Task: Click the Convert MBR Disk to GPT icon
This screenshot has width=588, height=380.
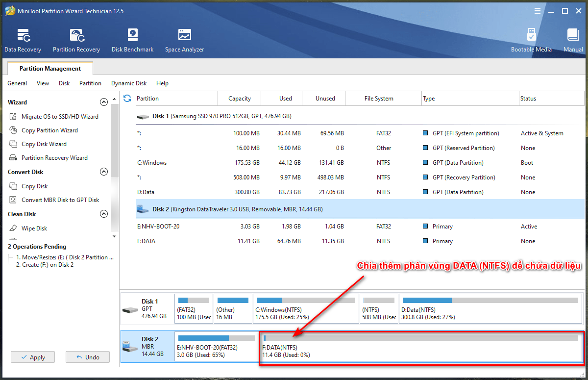Action: pos(13,200)
